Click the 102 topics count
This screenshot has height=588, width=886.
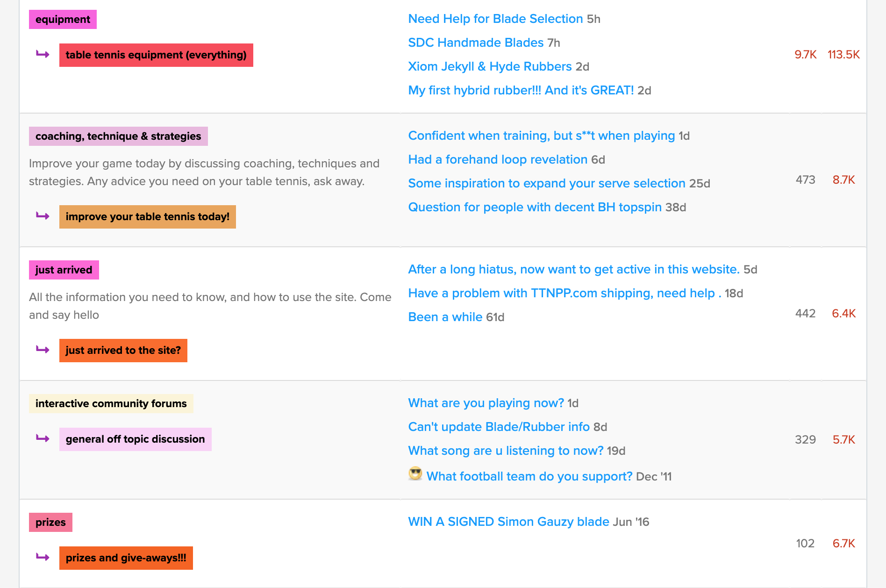pyautogui.click(x=806, y=544)
